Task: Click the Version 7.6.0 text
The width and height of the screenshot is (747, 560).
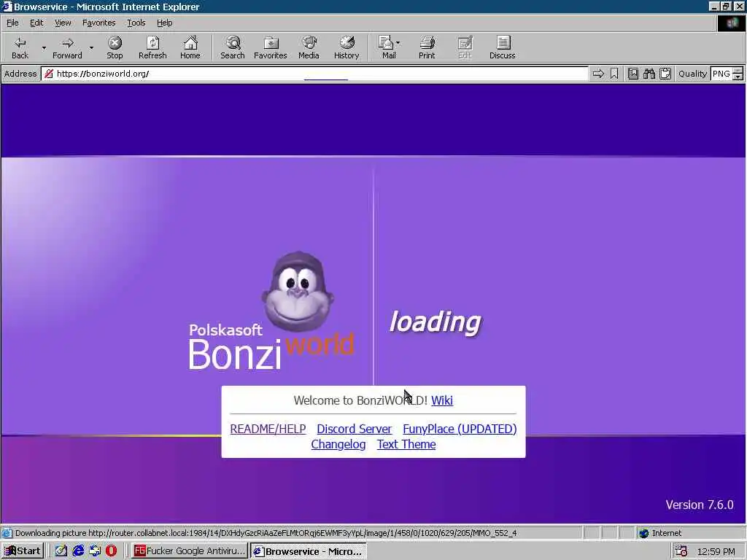Action: [x=700, y=505]
